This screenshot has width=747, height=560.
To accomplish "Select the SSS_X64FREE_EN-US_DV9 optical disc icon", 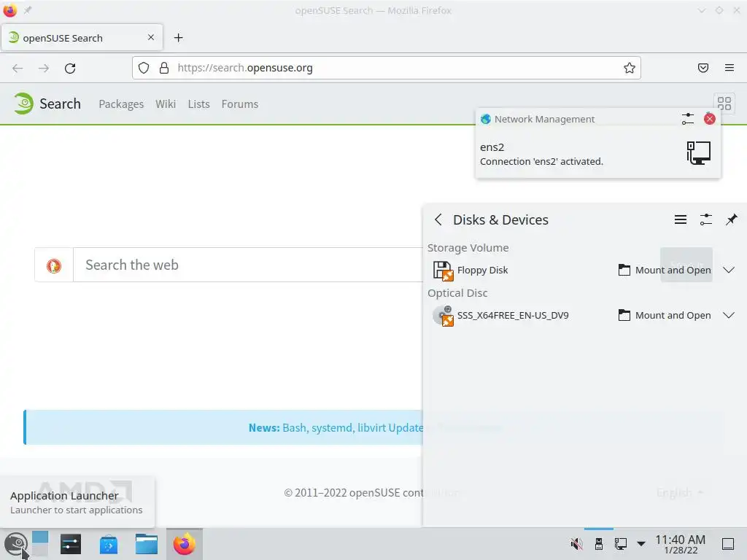I will (443, 316).
